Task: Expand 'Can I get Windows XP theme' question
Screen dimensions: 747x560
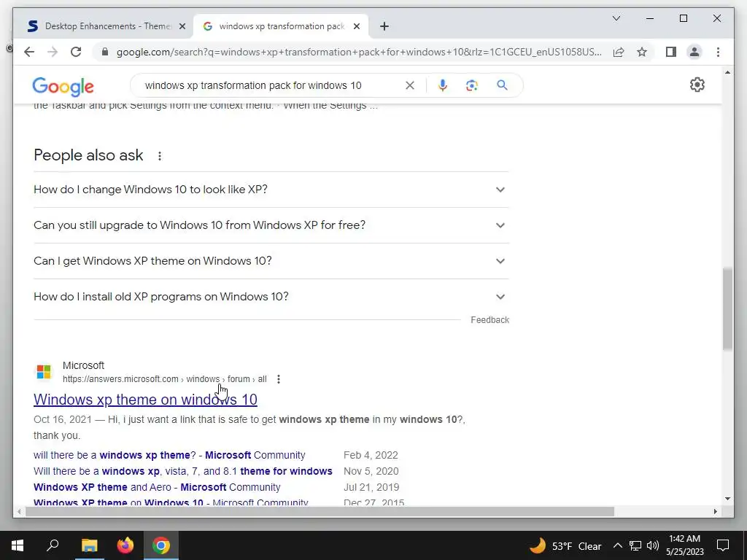Action: 271,261
